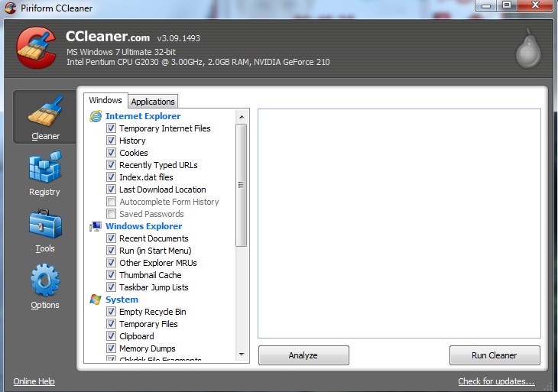Image resolution: width=558 pixels, height=392 pixels.
Task: Open the Cleaner section brush icon
Action: (46, 112)
